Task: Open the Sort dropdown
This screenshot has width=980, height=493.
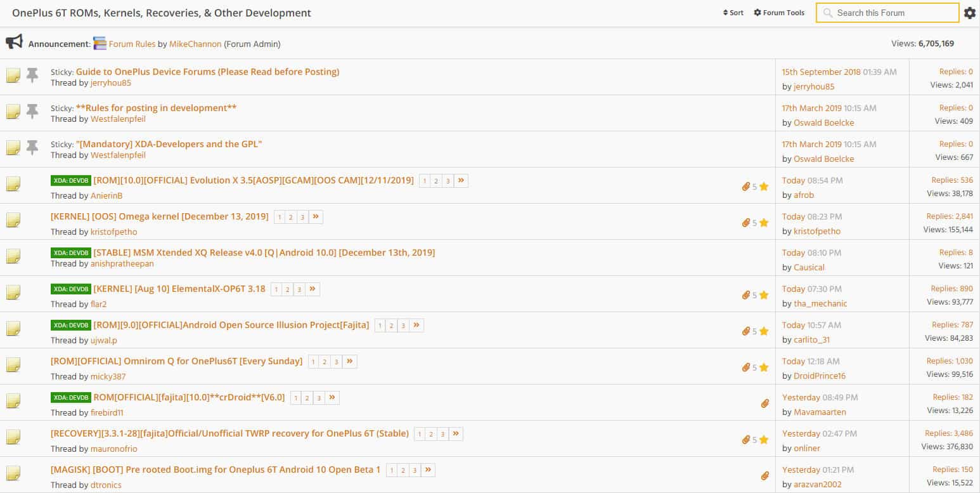Action: 733,13
